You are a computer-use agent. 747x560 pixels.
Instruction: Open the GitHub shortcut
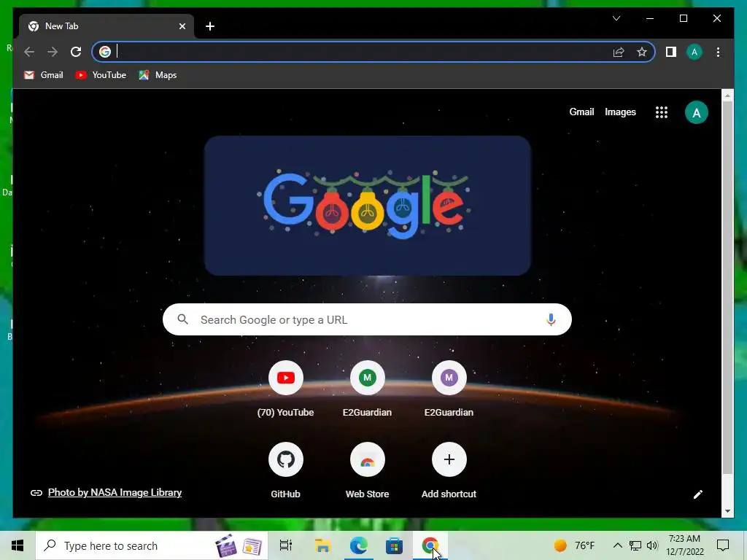point(285,470)
